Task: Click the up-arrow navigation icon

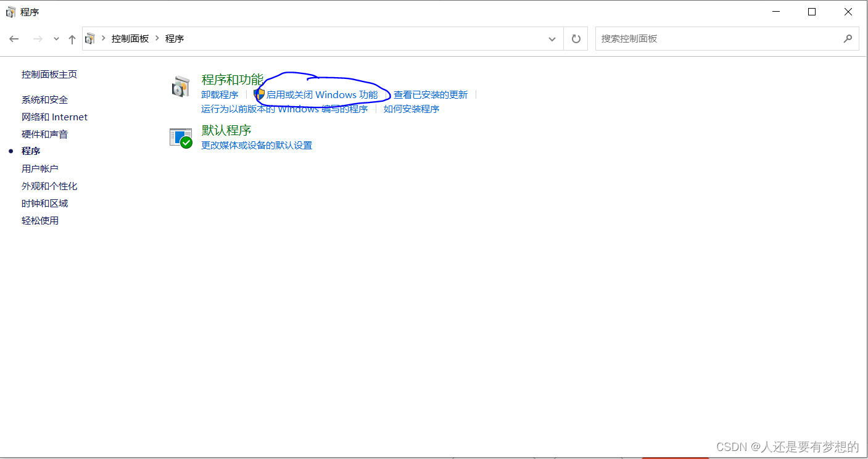Action: pyautogui.click(x=72, y=38)
